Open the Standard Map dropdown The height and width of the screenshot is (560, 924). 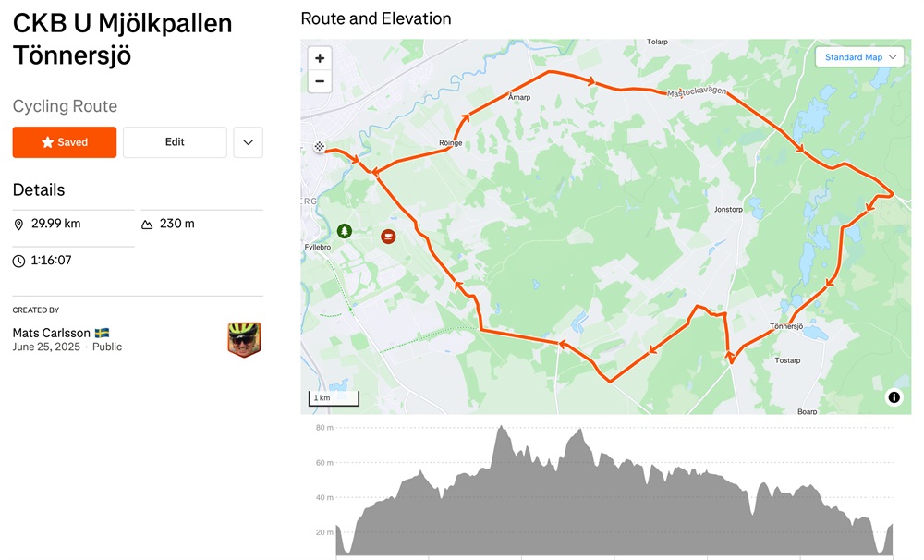859,57
